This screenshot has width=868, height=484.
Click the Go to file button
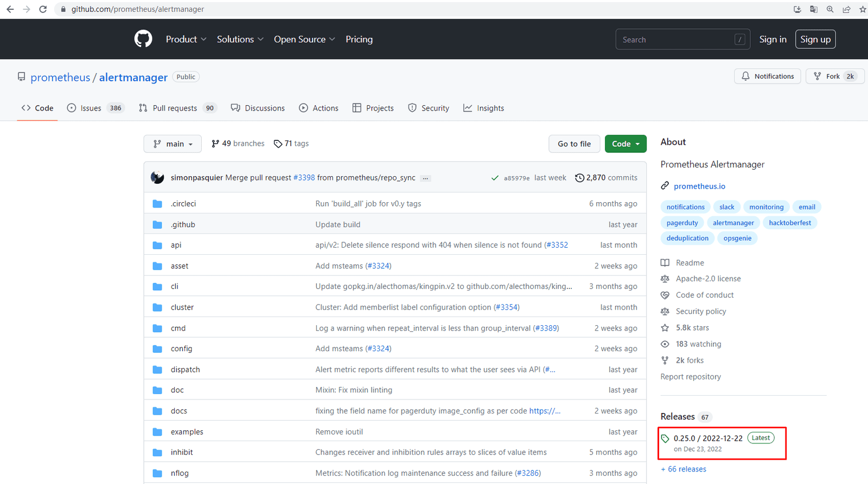click(x=575, y=144)
